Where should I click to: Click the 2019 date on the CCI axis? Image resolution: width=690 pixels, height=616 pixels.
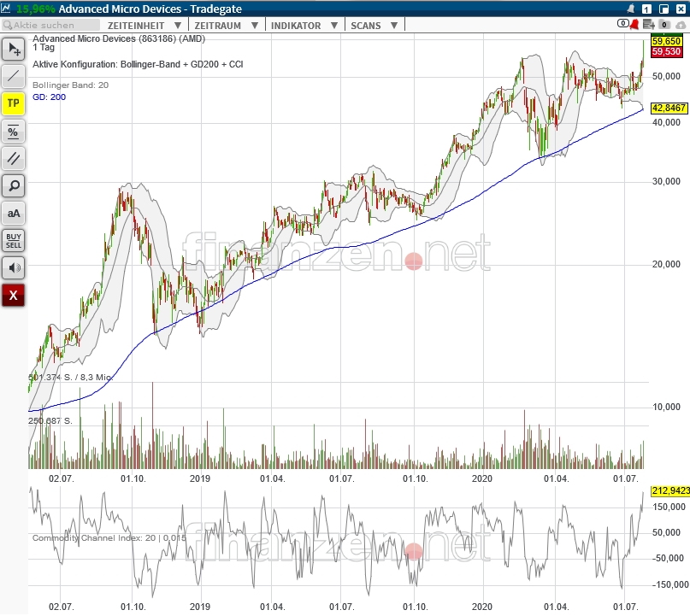[200, 607]
